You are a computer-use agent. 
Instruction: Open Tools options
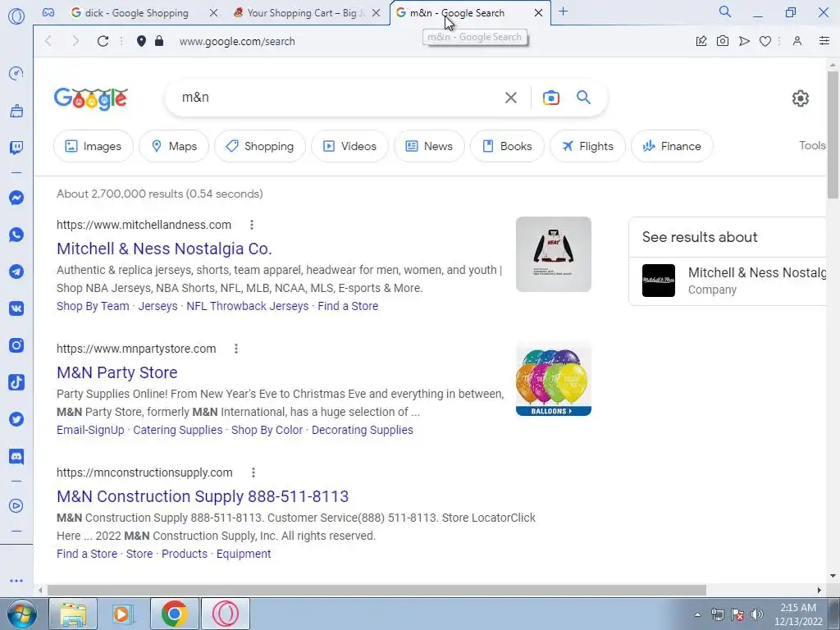(812, 146)
